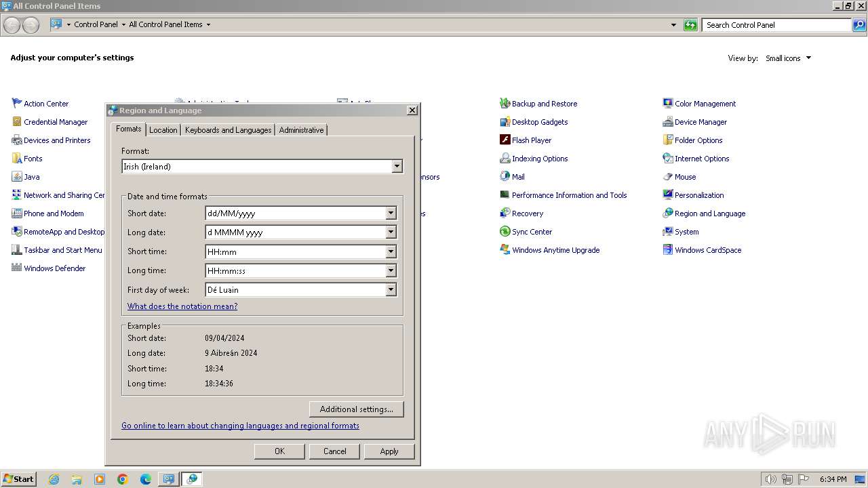
Task: Open the Desktop Gadgets icon
Action: pyautogui.click(x=505, y=122)
